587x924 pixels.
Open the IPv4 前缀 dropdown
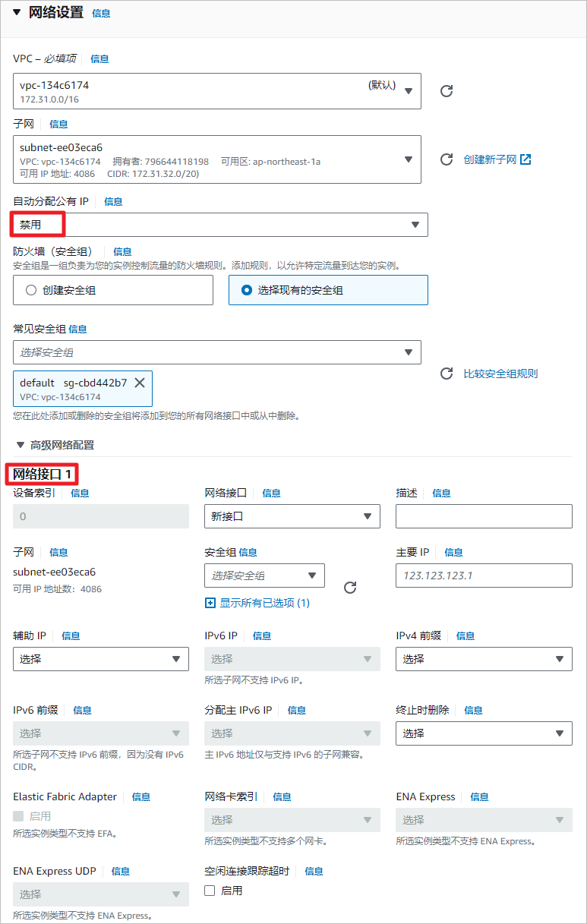[484, 659]
